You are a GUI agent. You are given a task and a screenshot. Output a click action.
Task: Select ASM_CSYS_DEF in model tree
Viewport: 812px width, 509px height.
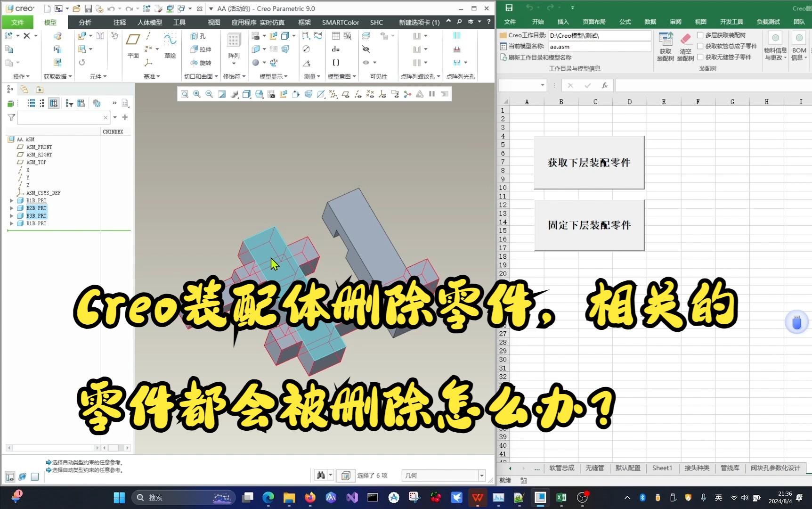click(43, 193)
